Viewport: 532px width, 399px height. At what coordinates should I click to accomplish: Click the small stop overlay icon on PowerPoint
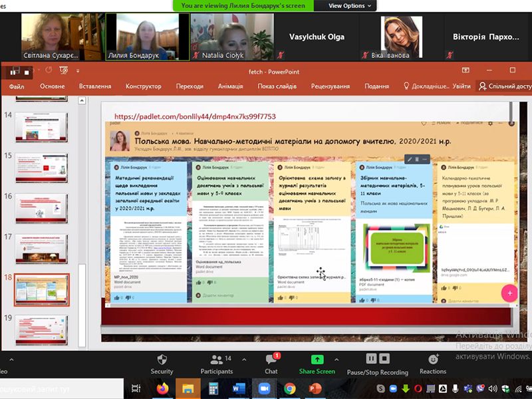(x=27, y=72)
